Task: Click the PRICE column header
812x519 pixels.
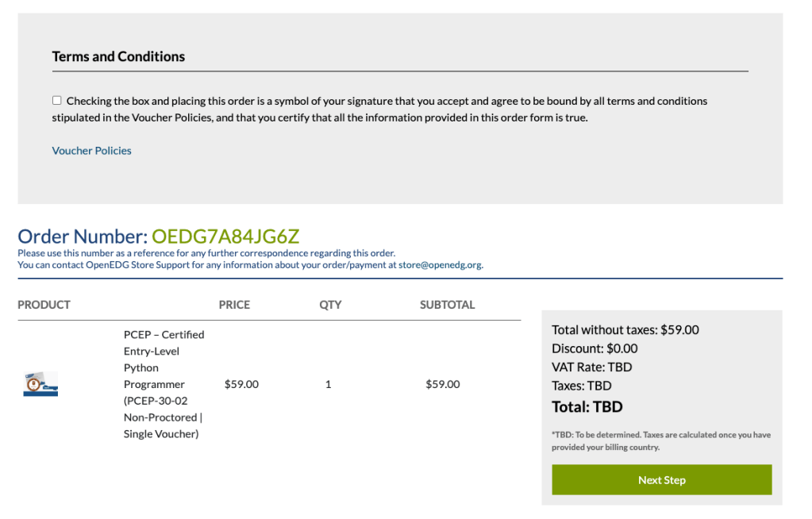Action: tap(234, 305)
